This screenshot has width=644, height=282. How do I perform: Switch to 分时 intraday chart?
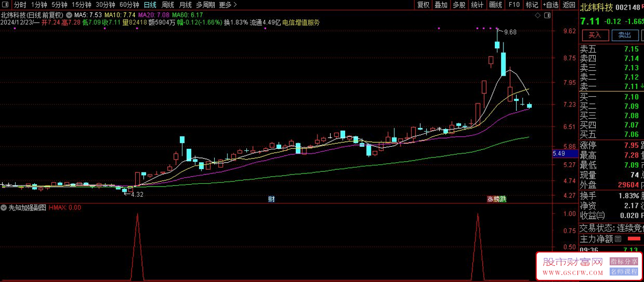20,5
